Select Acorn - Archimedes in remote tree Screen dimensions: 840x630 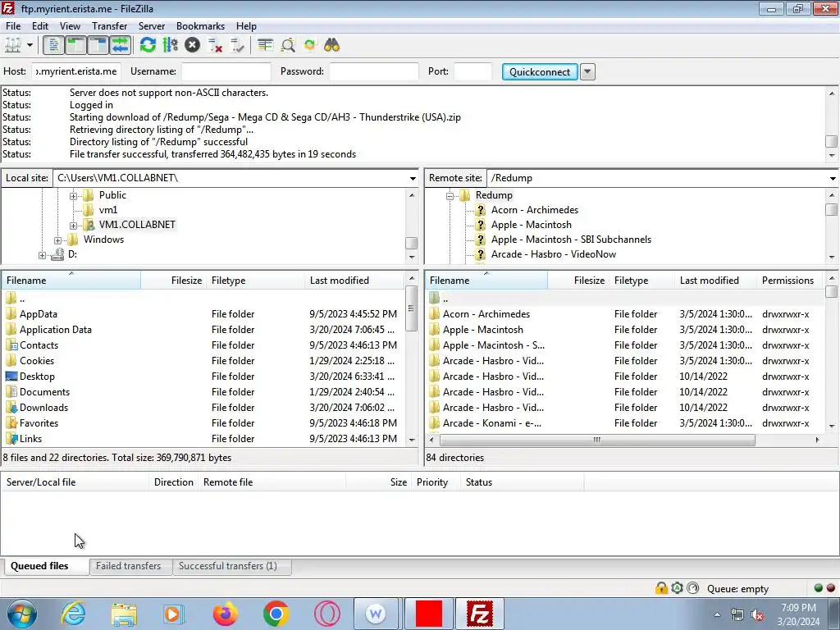pos(534,210)
